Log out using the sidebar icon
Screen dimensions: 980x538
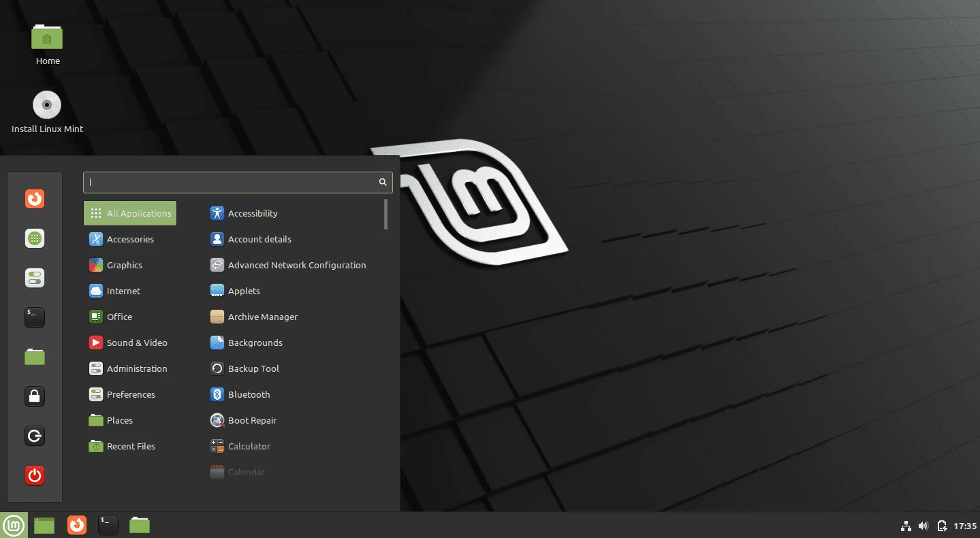point(34,435)
